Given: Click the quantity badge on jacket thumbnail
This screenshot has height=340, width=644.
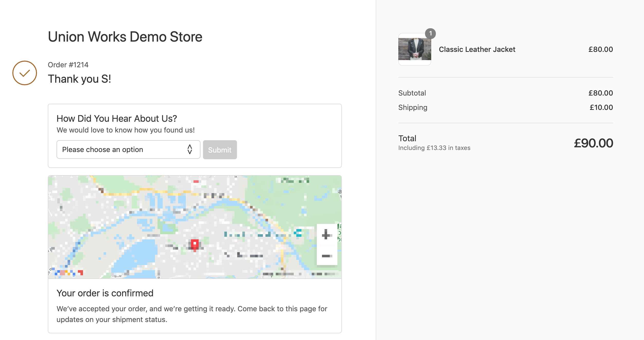Looking at the screenshot, I should click(x=430, y=34).
